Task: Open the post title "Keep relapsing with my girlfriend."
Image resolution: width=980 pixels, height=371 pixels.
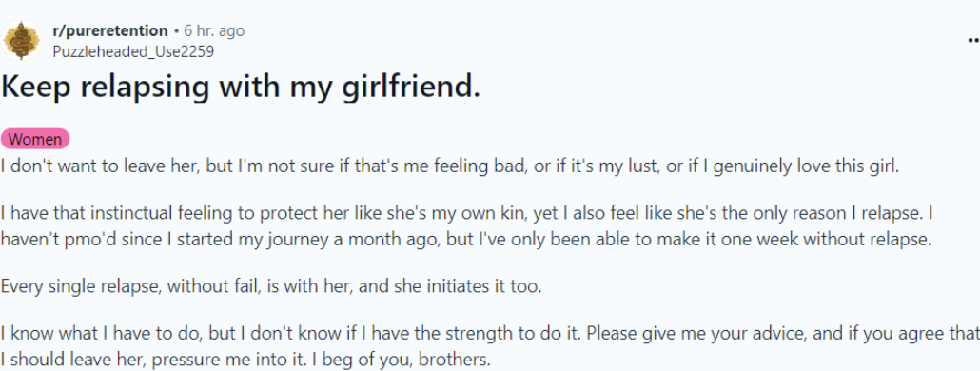Action: (241, 88)
